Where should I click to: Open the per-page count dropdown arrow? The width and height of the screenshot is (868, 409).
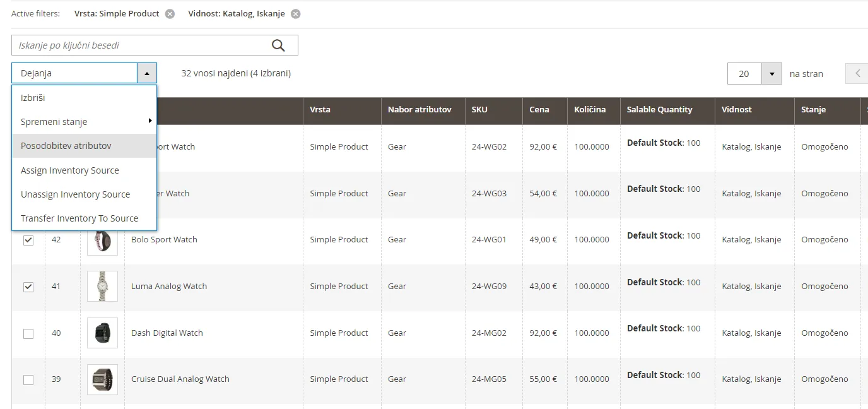771,74
